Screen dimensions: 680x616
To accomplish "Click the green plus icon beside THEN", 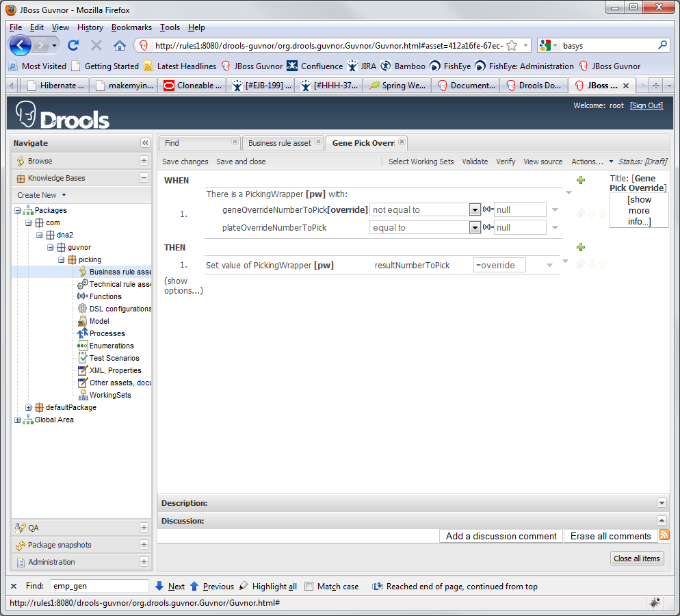I will [581, 247].
